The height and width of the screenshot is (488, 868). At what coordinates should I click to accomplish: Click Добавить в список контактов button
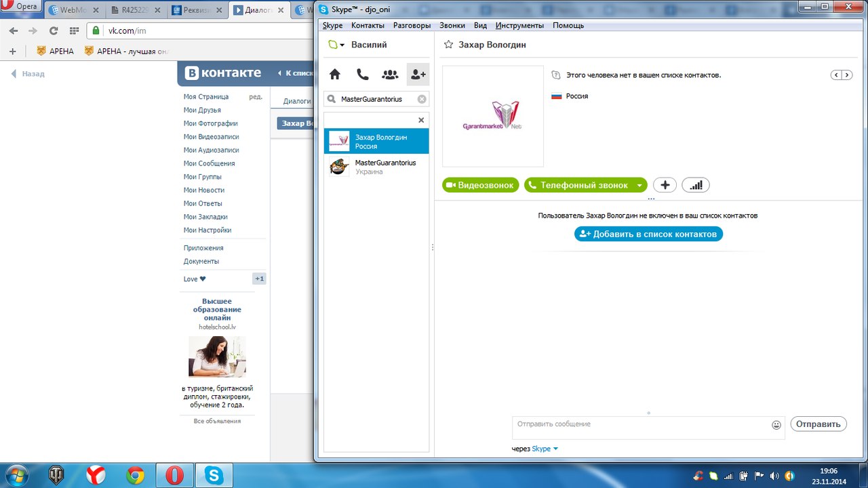point(649,234)
